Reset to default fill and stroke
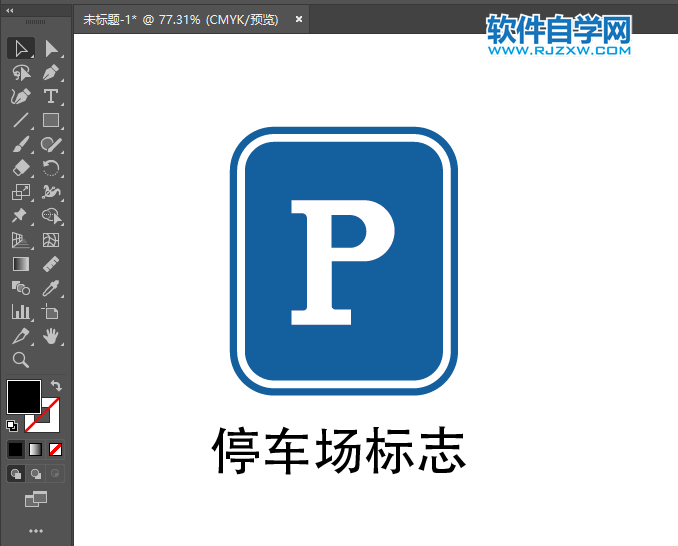678x546 pixels. 12,426
